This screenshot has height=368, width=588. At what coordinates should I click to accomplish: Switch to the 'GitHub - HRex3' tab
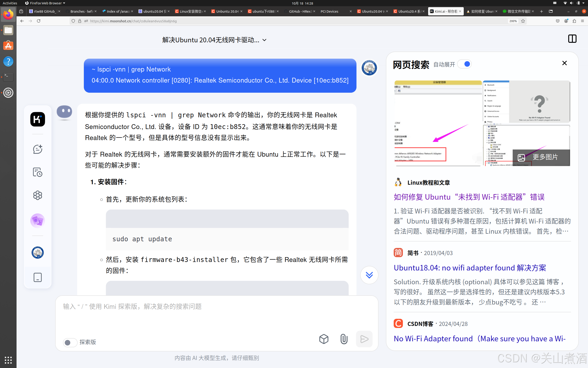(x=300, y=11)
